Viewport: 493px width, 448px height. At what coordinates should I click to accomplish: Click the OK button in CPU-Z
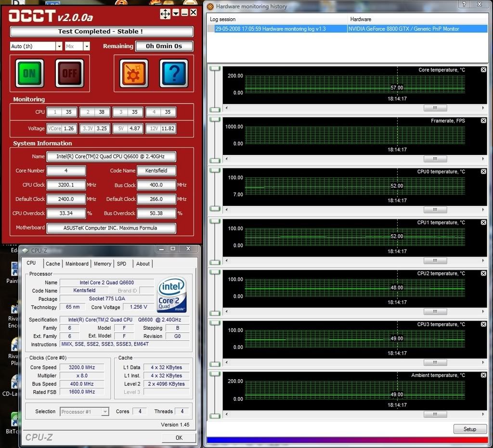[179, 437]
